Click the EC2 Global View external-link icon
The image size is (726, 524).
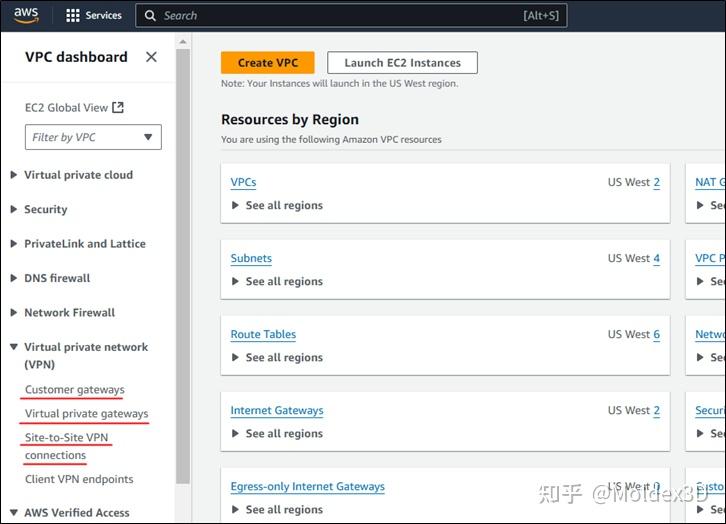(x=118, y=108)
